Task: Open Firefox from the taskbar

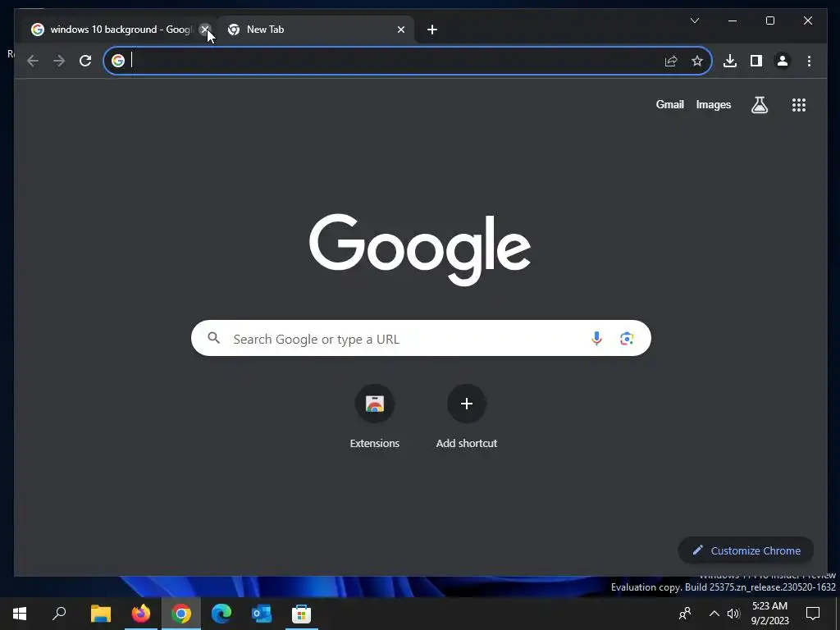Action: click(141, 614)
